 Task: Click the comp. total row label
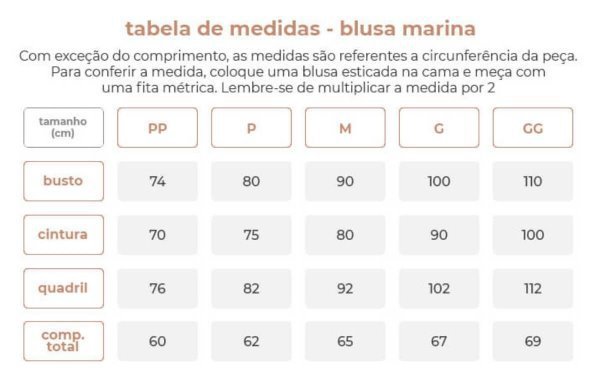(64, 341)
